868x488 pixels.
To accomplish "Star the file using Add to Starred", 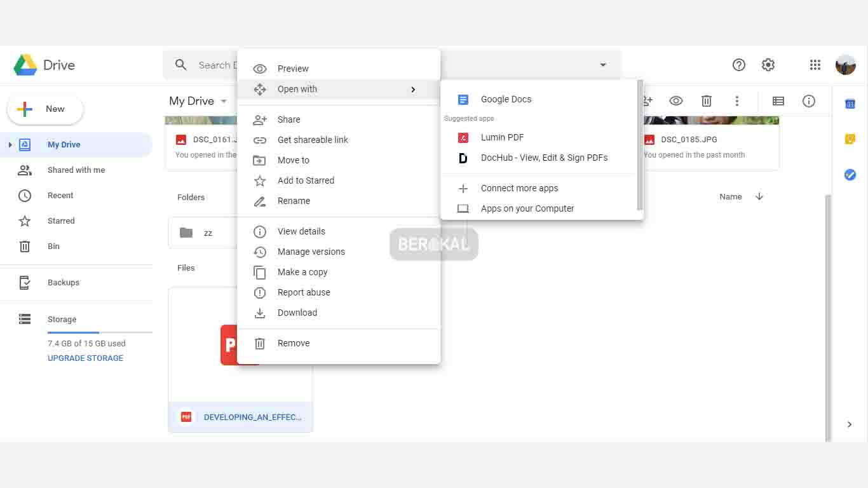I will [306, 180].
